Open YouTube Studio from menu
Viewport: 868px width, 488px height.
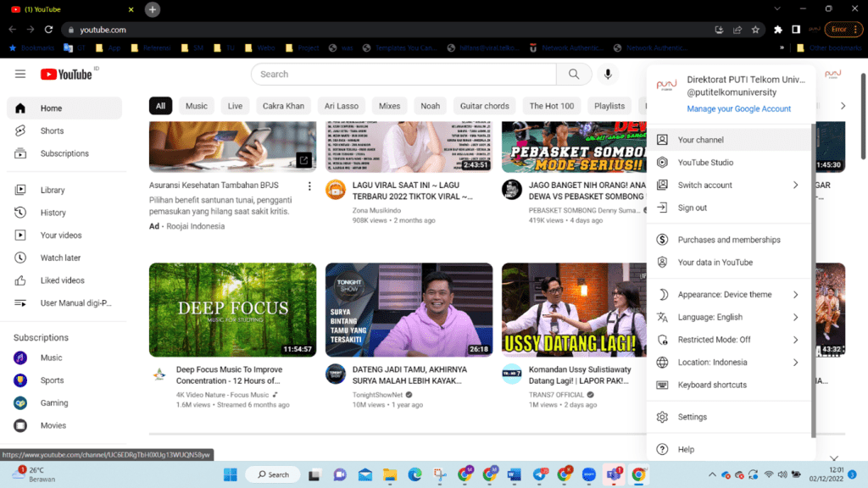click(730, 163)
